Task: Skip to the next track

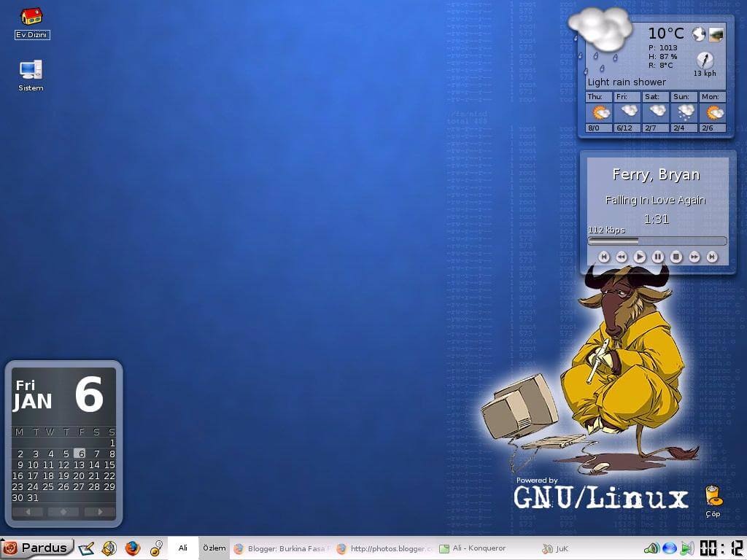Action: click(x=712, y=257)
